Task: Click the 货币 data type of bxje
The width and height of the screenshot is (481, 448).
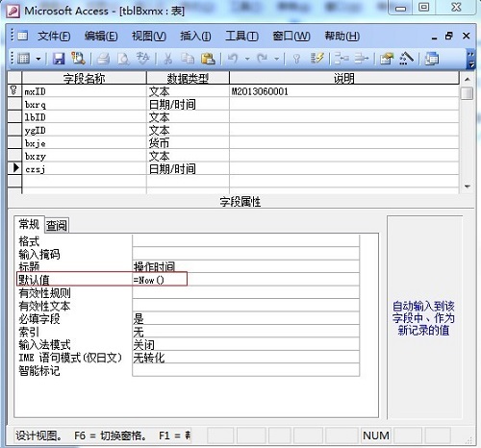Action: tap(188, 143)
